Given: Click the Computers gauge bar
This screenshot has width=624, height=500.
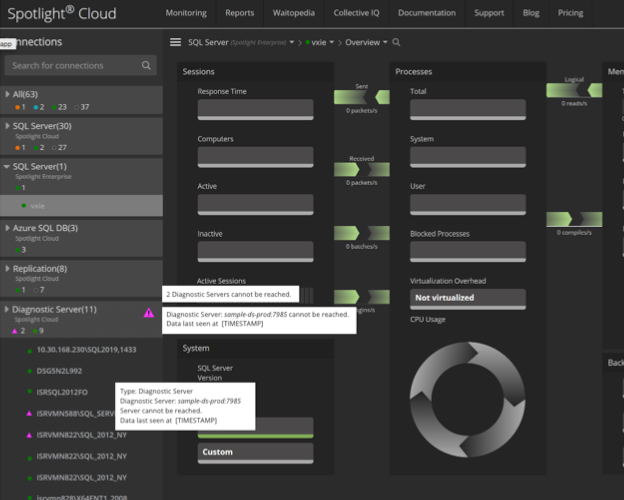Looking at the screenshot, I should (x=255, y=157).
